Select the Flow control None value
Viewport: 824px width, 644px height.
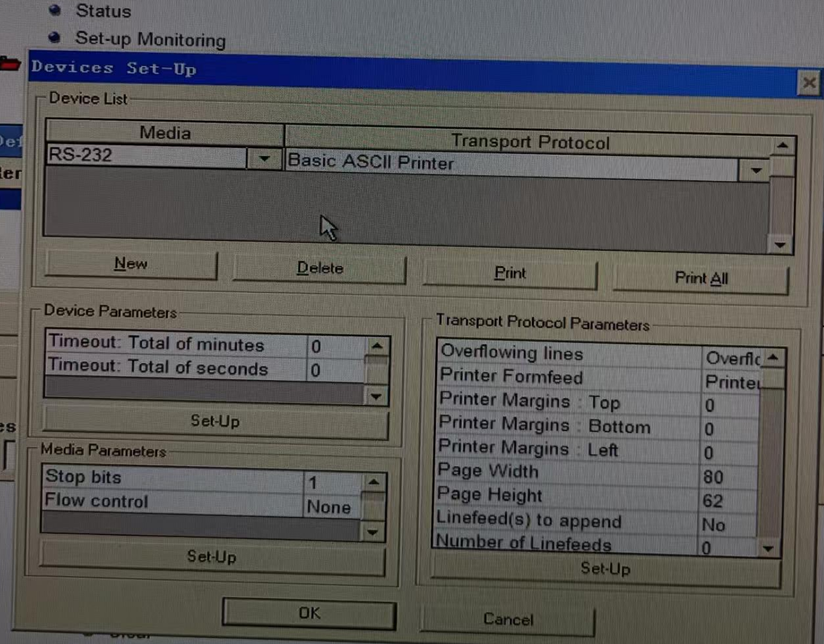coord(330,507)
